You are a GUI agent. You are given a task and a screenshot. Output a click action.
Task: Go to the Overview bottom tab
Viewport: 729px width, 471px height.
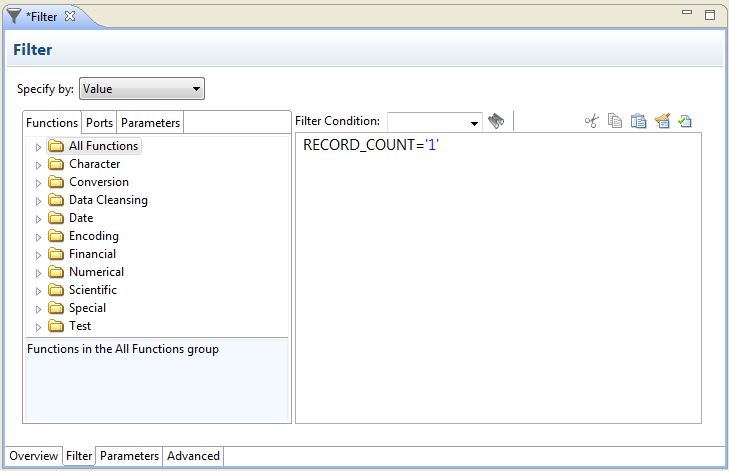34,456
